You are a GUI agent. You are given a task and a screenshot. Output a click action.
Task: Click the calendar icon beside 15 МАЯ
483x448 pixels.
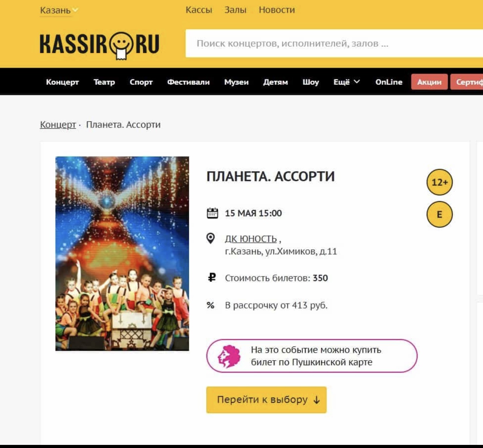click(x=212, y=213)
